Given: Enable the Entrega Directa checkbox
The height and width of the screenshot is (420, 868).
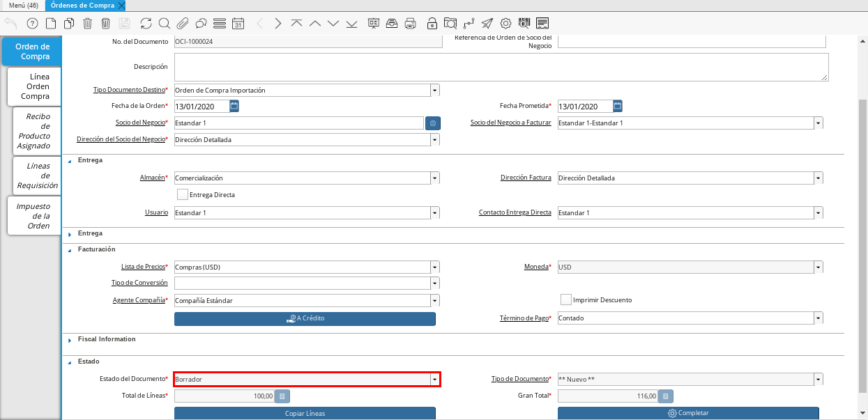Looking at the screenshot, I should [183, 195].
